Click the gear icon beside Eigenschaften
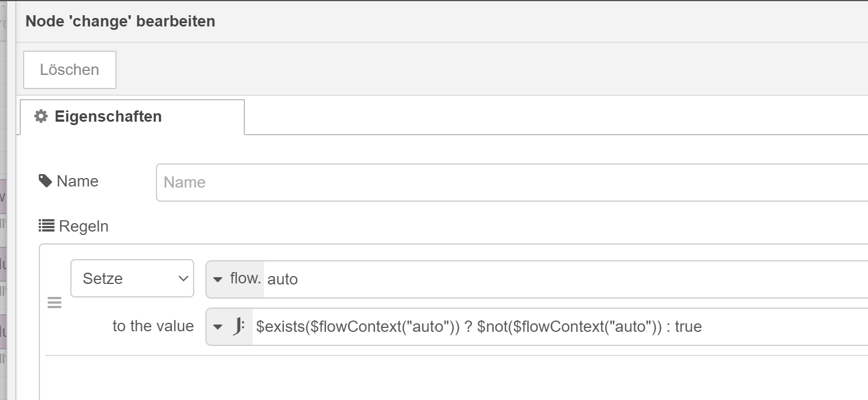Image resolution: width=868 pixels, height=400 pixels. [41, 116]
